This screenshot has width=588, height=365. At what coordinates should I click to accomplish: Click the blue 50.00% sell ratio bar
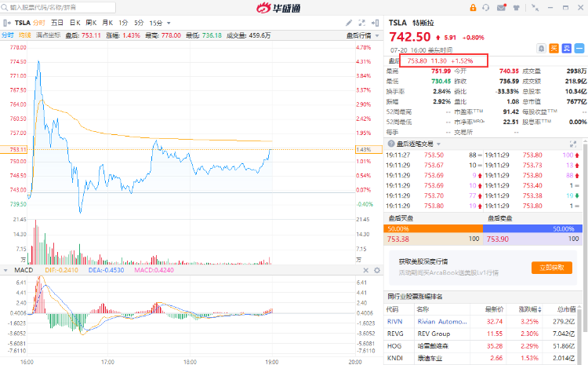point(532,228)
